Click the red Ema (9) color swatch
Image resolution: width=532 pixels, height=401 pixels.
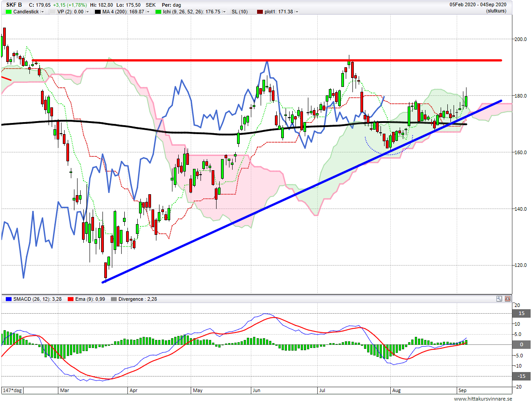point(70,299)
